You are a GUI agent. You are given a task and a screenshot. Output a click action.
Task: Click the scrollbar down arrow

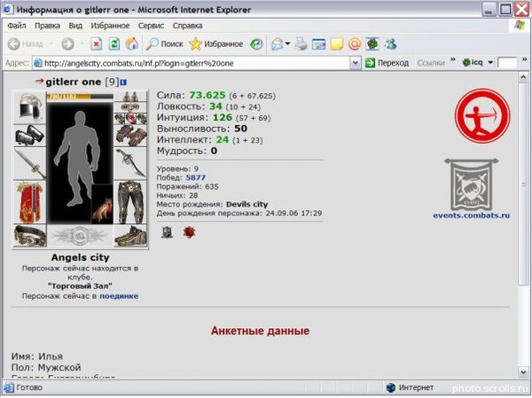(523, 372)
